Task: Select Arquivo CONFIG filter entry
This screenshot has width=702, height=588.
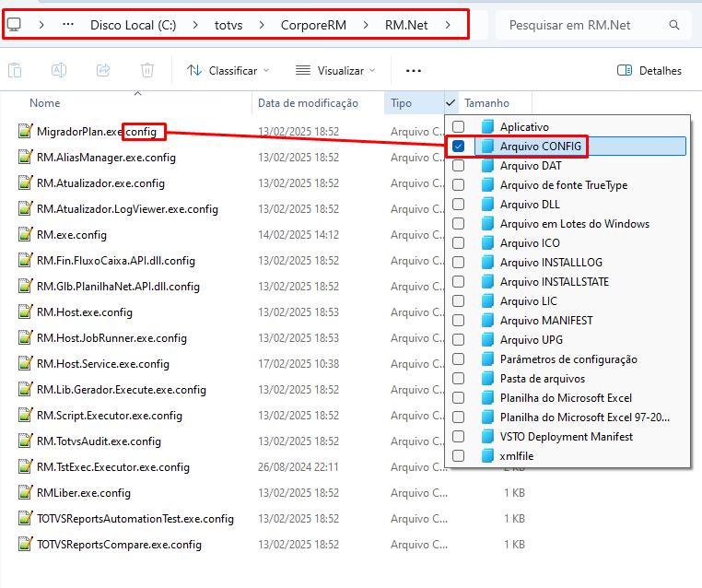Action: pyautogui.click(x=579, y=146)
